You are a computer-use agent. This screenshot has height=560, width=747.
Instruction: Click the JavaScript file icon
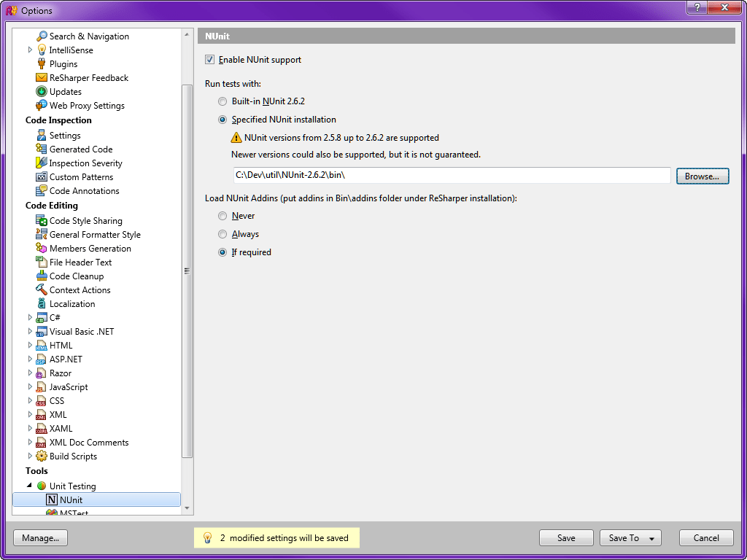tap(42, 386)
